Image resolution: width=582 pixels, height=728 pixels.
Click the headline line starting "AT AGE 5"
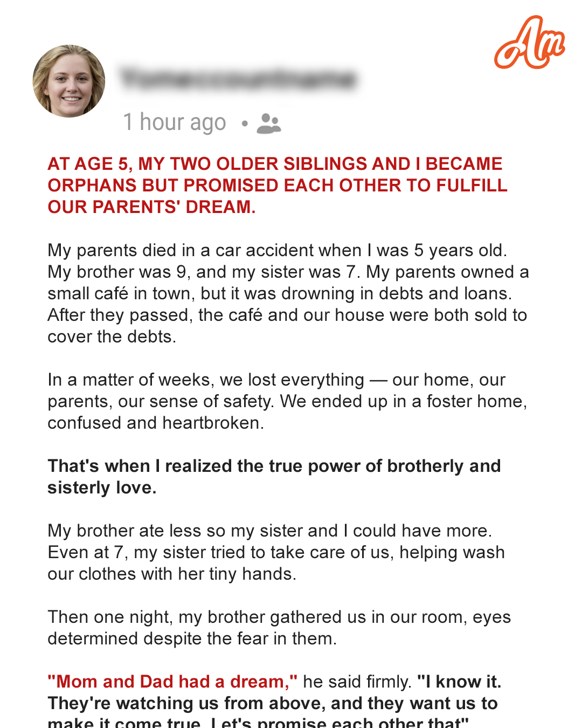275,164
